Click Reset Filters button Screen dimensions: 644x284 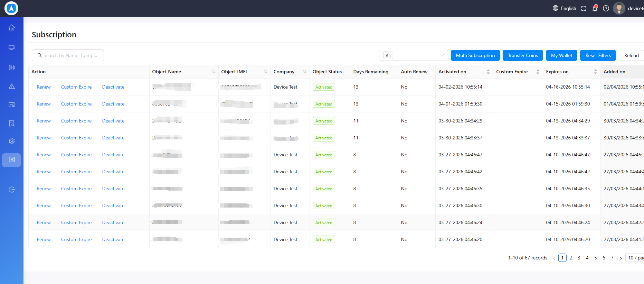pyautogui.click(x=598, y=55)
